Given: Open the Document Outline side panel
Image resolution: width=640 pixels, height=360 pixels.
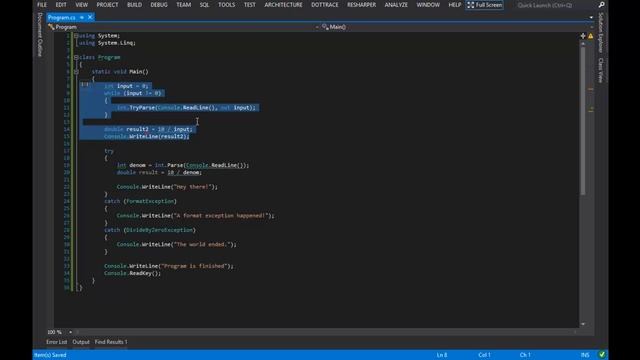Looking at the screenshot, I should [x=40, y=34].
